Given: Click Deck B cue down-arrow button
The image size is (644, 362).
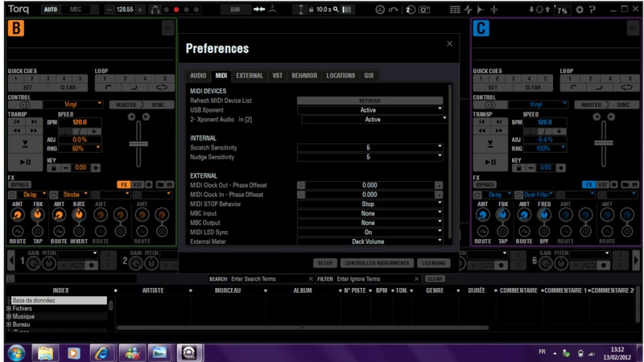Looking at the screenshot, I should (25, 144).
